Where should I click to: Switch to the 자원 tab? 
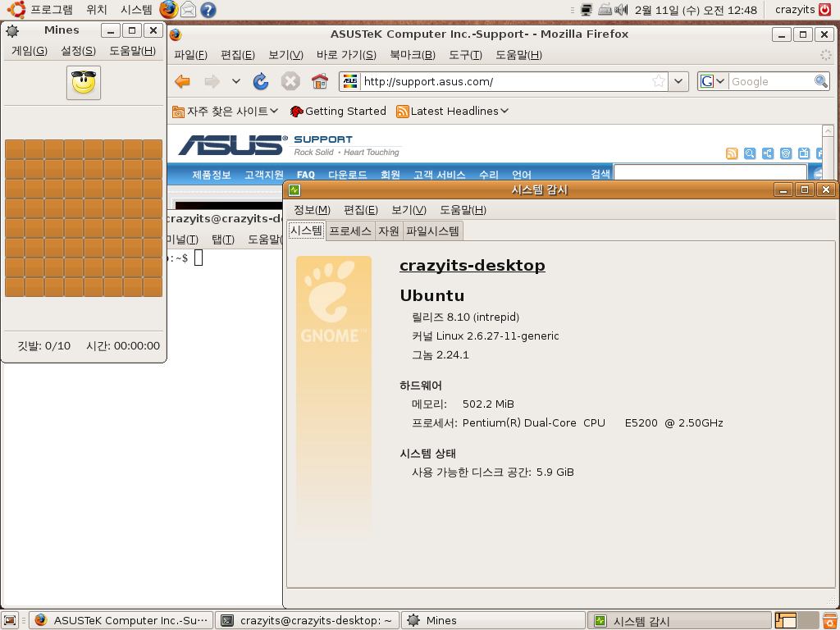coord(388,231)
